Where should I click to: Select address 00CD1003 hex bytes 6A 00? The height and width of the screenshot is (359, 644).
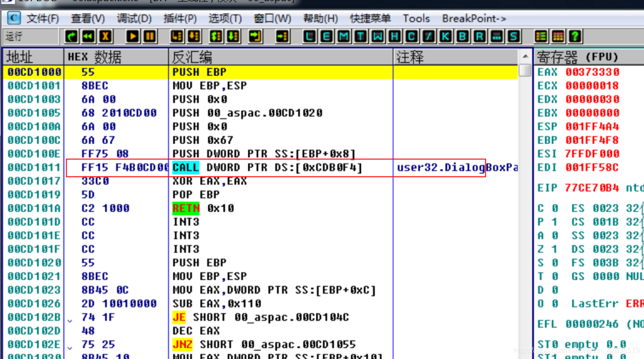tap(99, 99)
